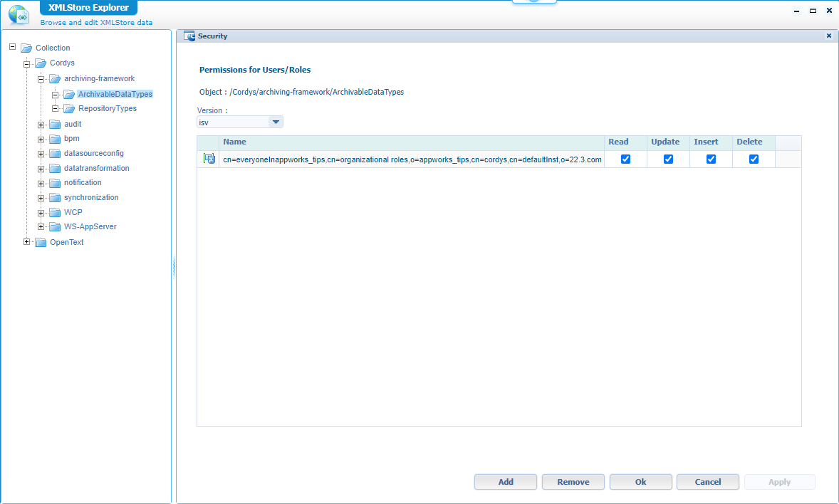The image size is (839, 504).
Task: Click the role icon in permissions row
Action: pyautogui.click(x=209, y=159)
